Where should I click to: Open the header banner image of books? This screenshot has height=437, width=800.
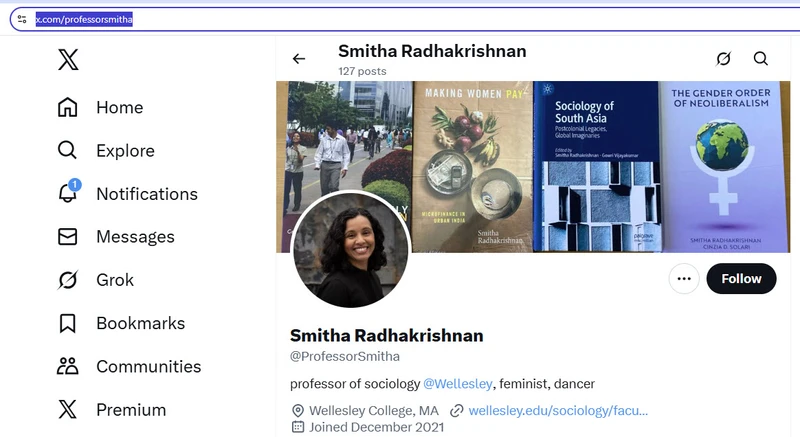(533, 167)
